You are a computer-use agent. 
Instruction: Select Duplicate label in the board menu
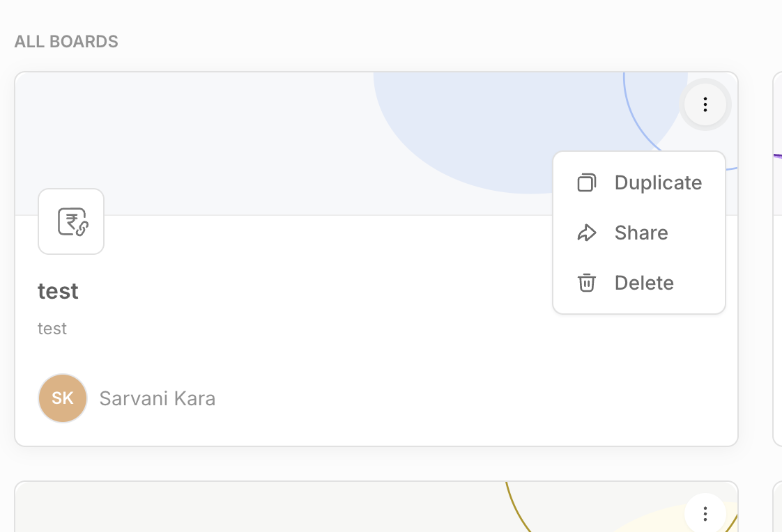(x=658, y=182)
